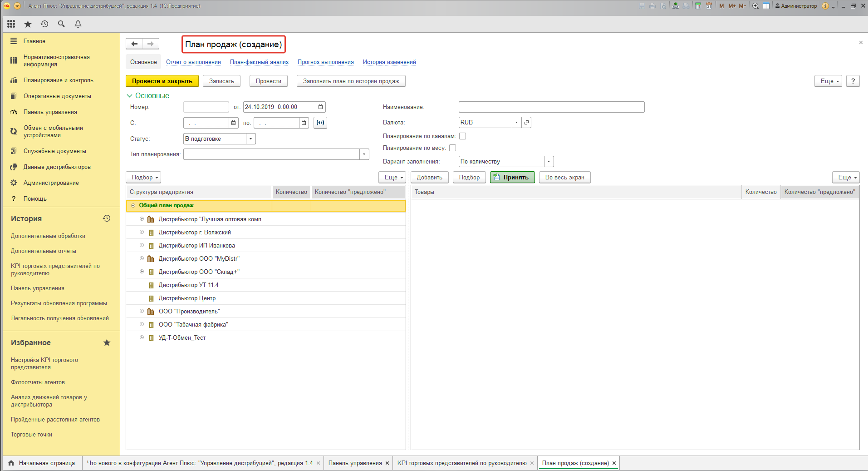Screen dimensions: 868x471
Task: Click 'Заполнить план по истории продаж'
Action: pos(351,81)
